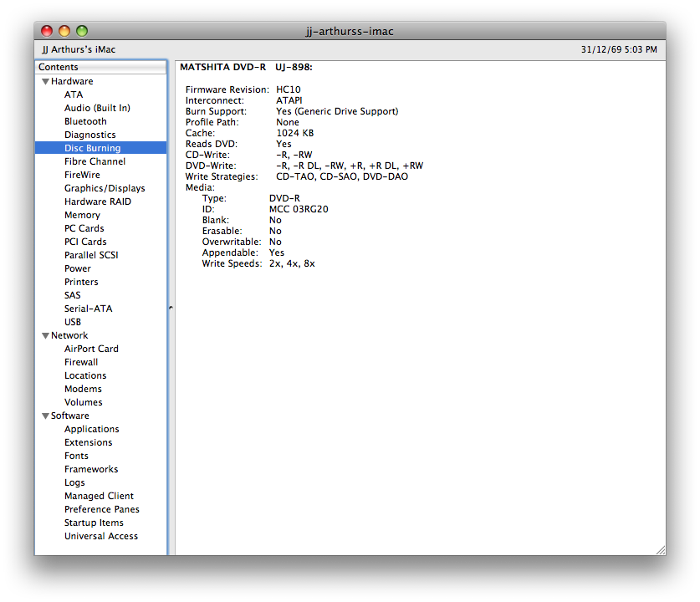The height and width of the screenshot is (602, 700).
Task: Click the DVD-Write formats value
Action: [350, 166]
